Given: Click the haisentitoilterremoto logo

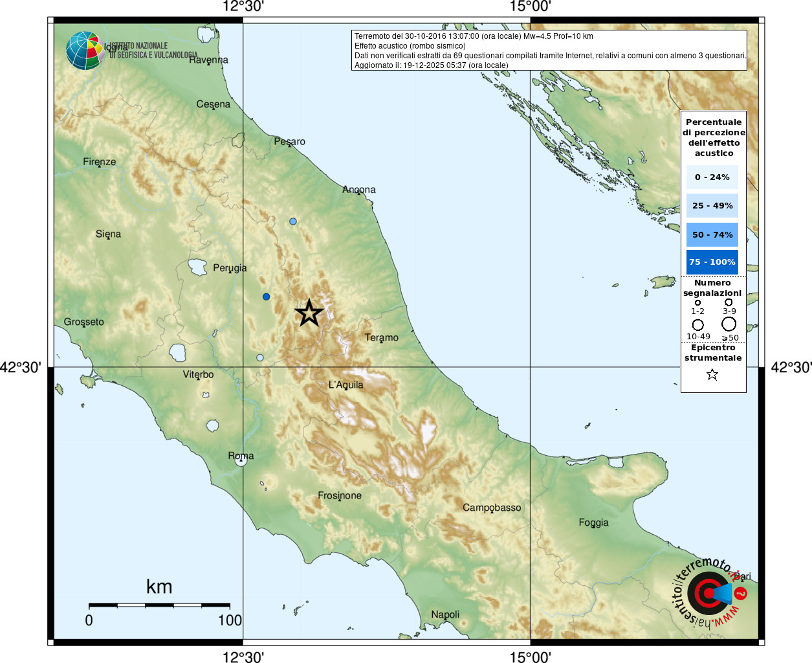Looking at the screenshot, I should (710, 592).
